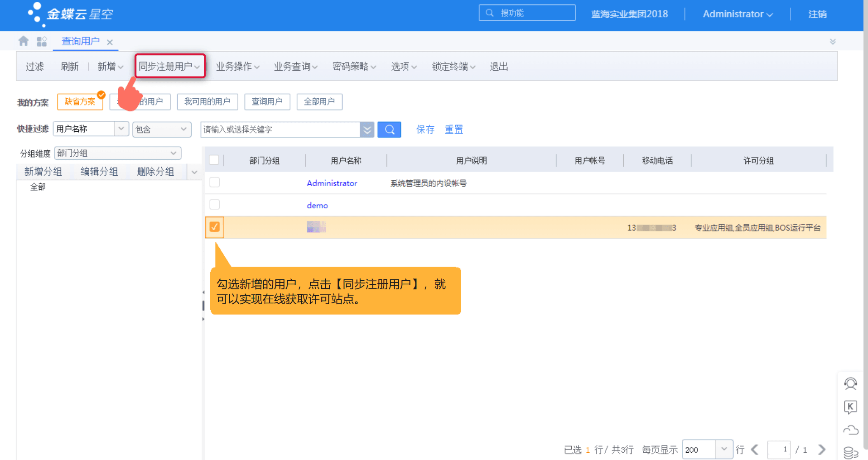Check the select-all checkbox in table header

(214, 160)
